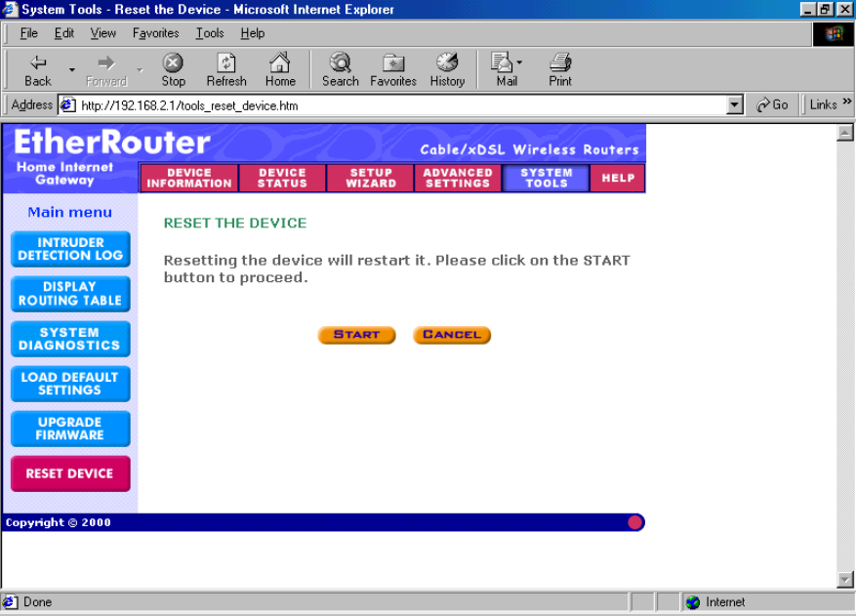
Task: Stop page loading with Stop icon
Action: point(173,62)
